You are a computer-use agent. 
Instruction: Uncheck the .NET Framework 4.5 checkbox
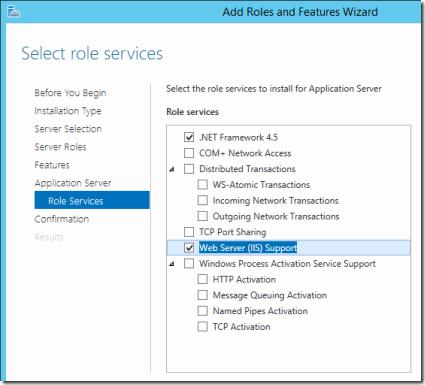(189, 137)
